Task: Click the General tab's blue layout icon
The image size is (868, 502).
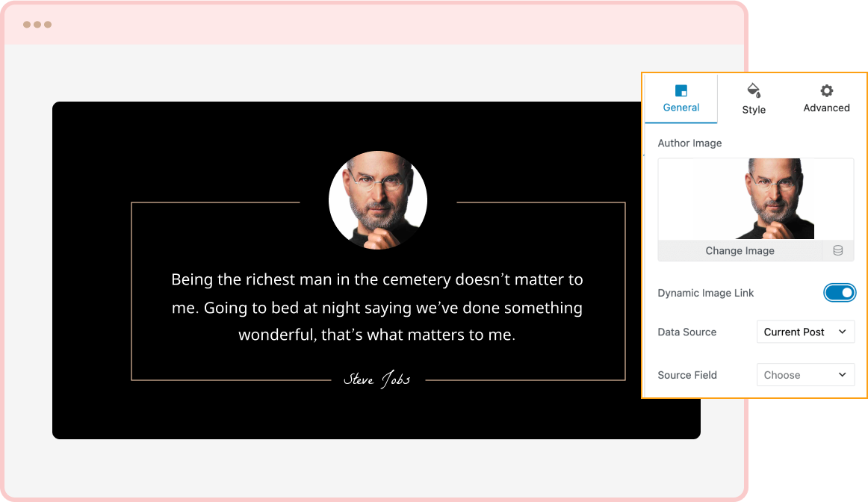Action: (x=681, y=90)
